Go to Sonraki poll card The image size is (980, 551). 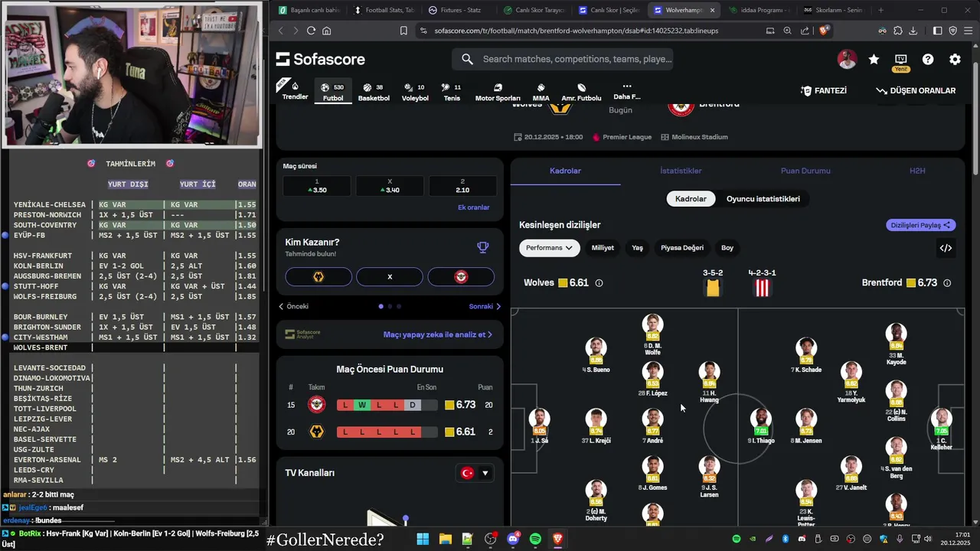coord(485,306)
